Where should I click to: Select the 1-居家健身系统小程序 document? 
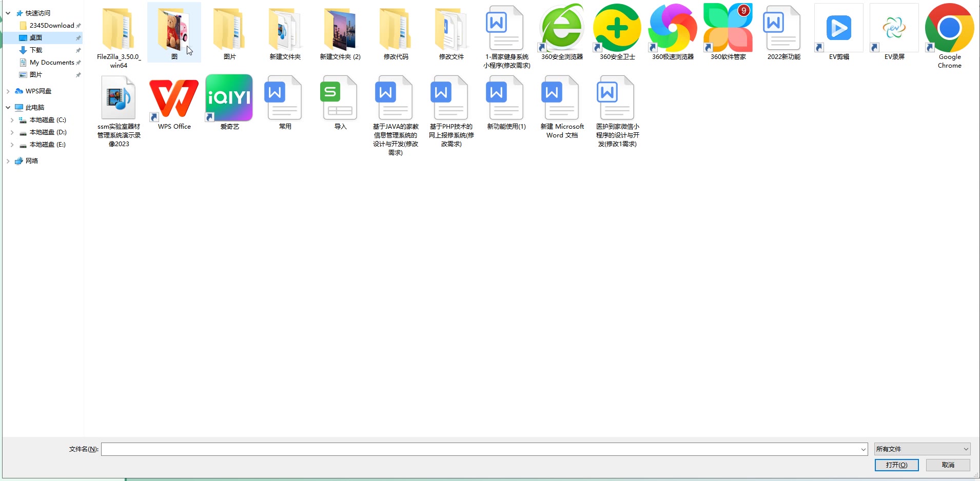(x=506, y=36)
